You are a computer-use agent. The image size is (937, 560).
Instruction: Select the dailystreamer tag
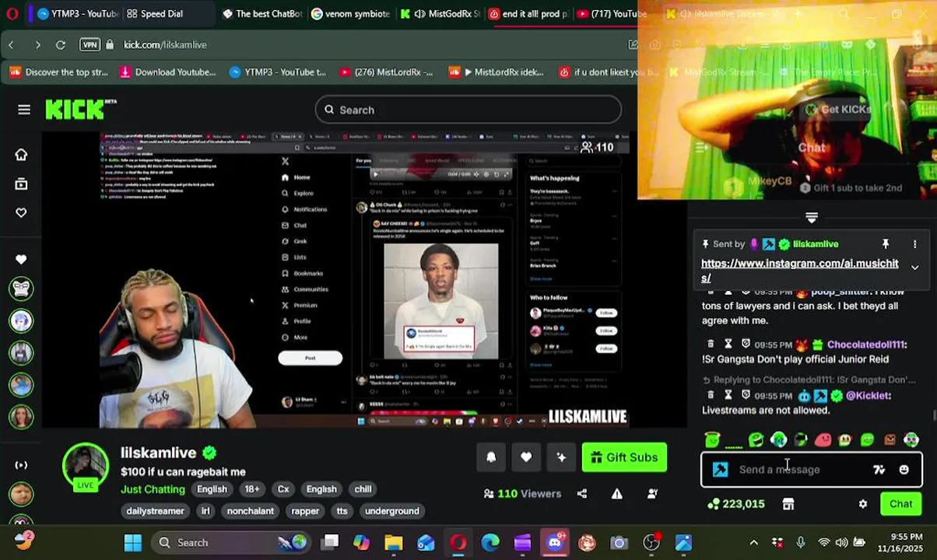pyautogui.click(x=156, y=511)
